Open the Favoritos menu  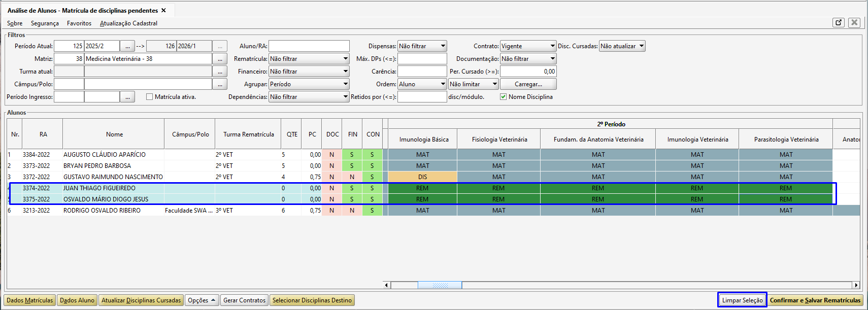click(79, 23)
